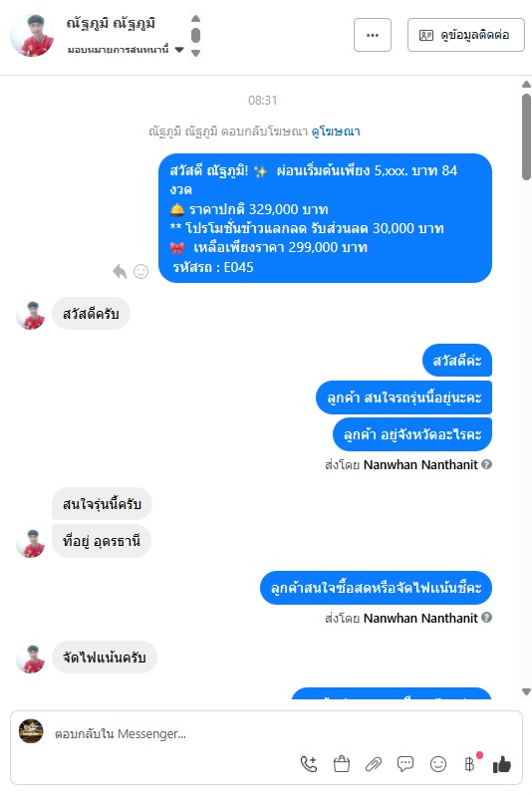Image resolution: width=532 pixels, height=795 pixels.
Task: React with smiley next to promo message
Action: (141, 272)
